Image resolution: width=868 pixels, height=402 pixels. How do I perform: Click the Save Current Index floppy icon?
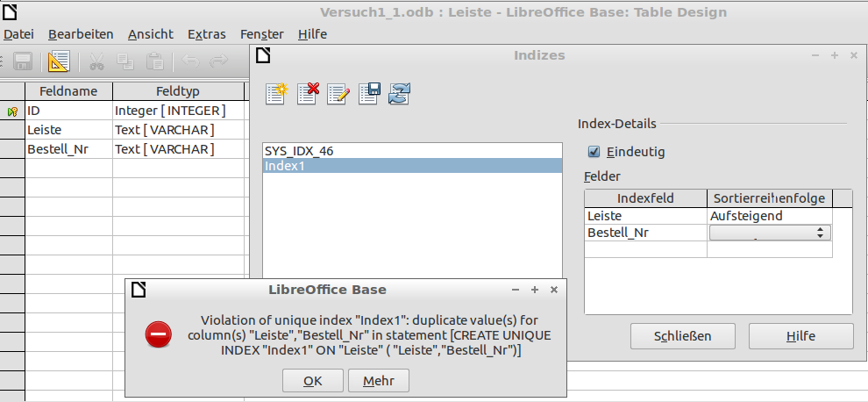tap(368, 93)
